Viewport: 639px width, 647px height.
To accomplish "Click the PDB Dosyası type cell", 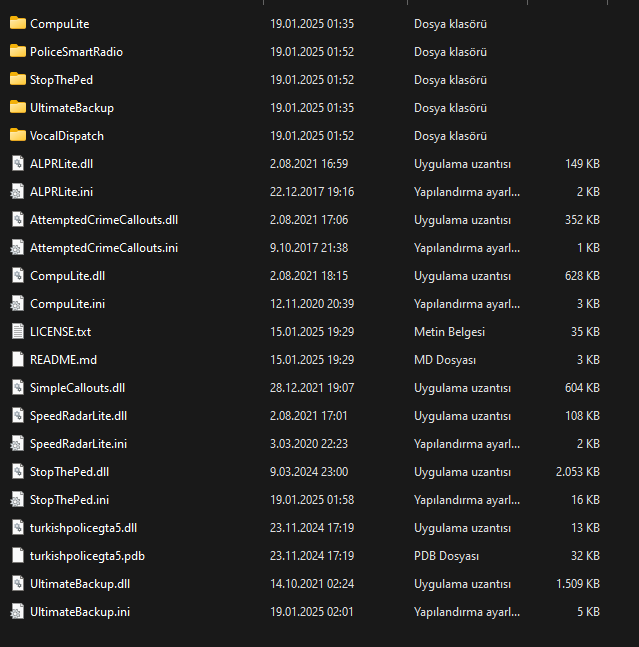I will point(446,556).
